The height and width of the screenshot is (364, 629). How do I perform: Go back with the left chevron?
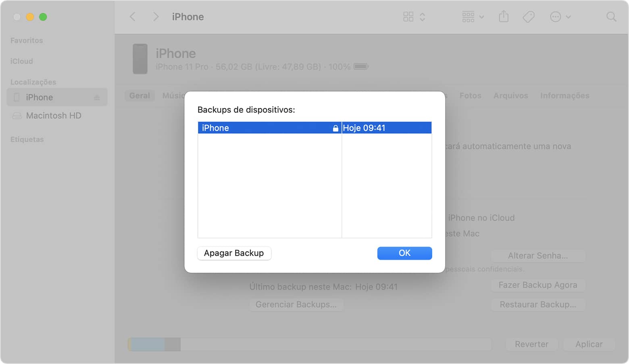[132, 17]
